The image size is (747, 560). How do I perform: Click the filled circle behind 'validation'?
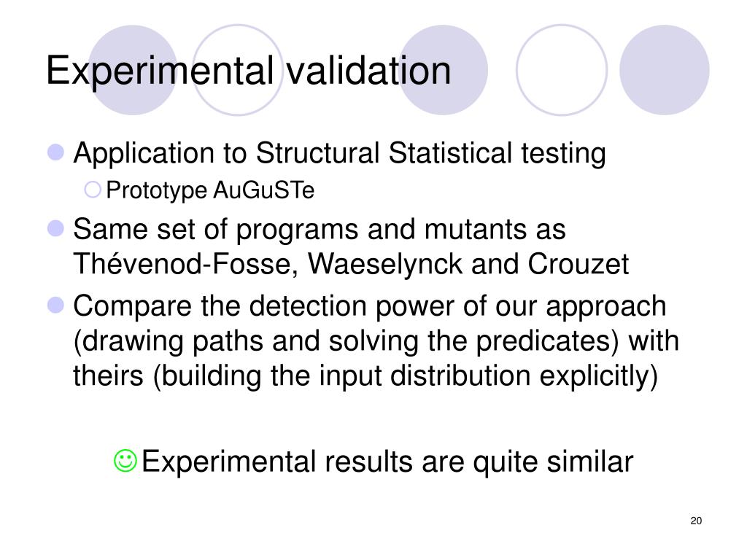tap(443, 70)
